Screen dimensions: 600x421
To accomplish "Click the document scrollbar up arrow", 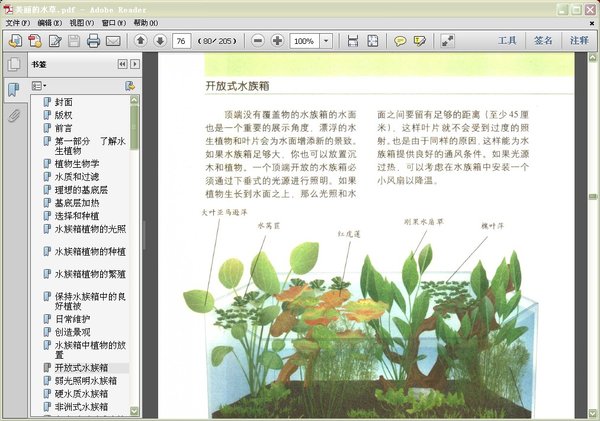I will [x=593, y=58].
